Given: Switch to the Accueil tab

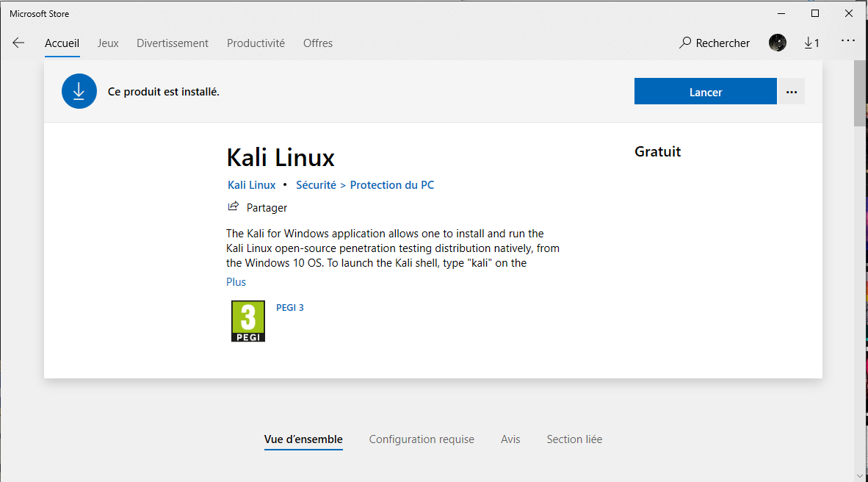Looking at the screenshot, I should pyautogui.click(x=62, y=43).
